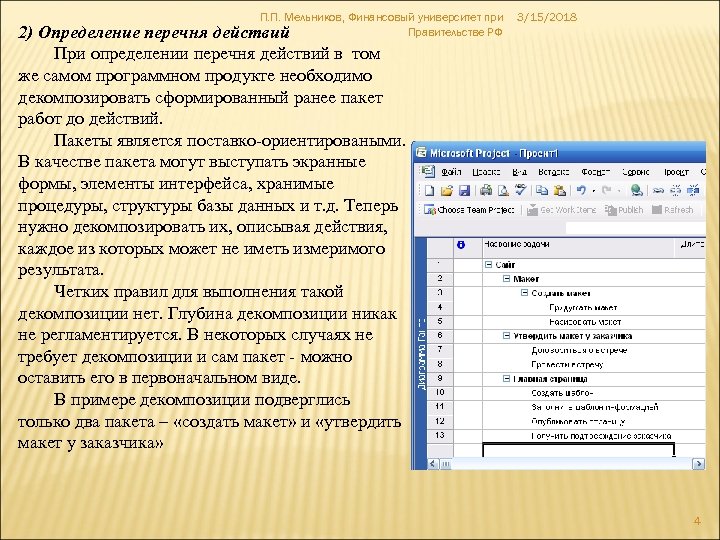This screenshot has height=540, width=720.
Task: Click the Publish button
Action: point(624,210)
